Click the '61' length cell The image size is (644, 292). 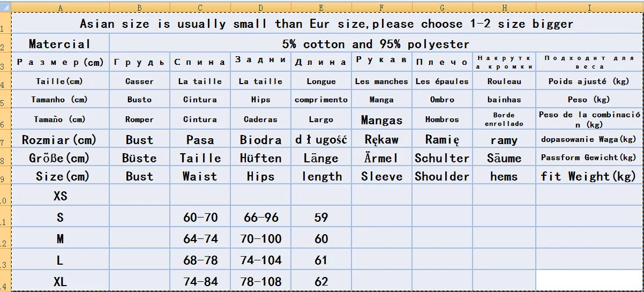(321, 260)
